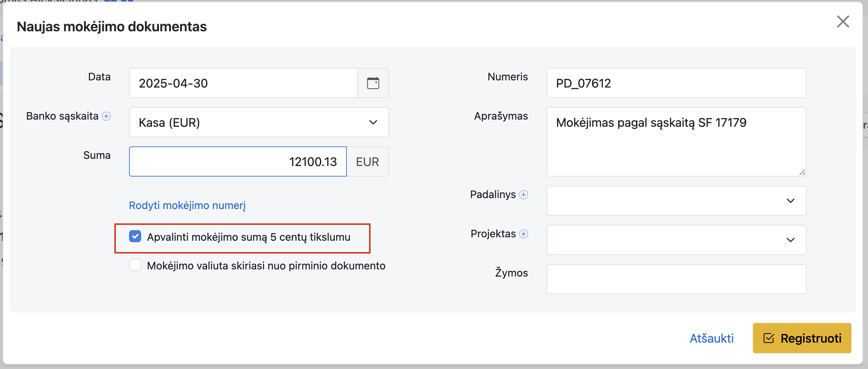Click the Registruoti button
868x369 pixels.
point(802,338)
